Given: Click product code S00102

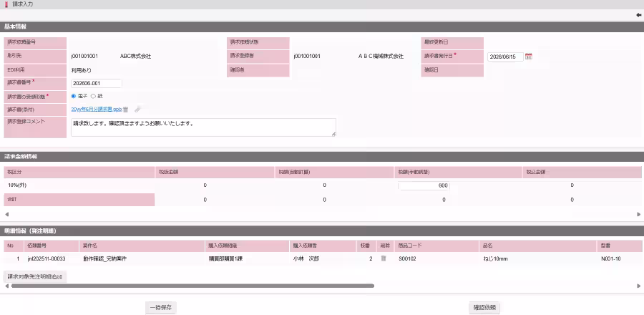Looking at the screenshot, I should click(x=409, y=258).
